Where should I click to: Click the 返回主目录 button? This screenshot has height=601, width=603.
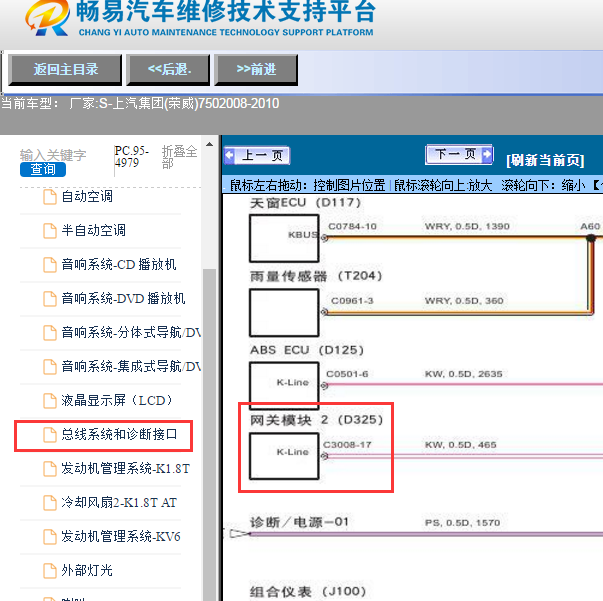[x=65, y=70]
